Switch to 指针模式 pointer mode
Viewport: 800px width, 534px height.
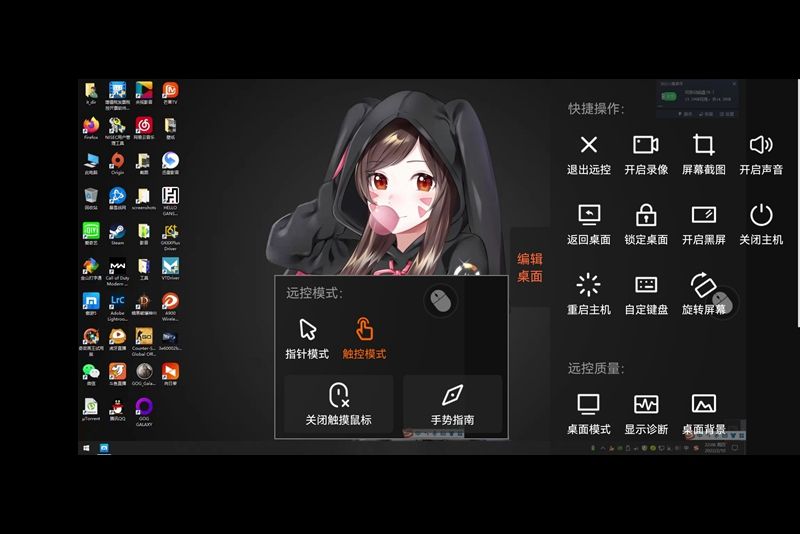(x=307, y=339)
